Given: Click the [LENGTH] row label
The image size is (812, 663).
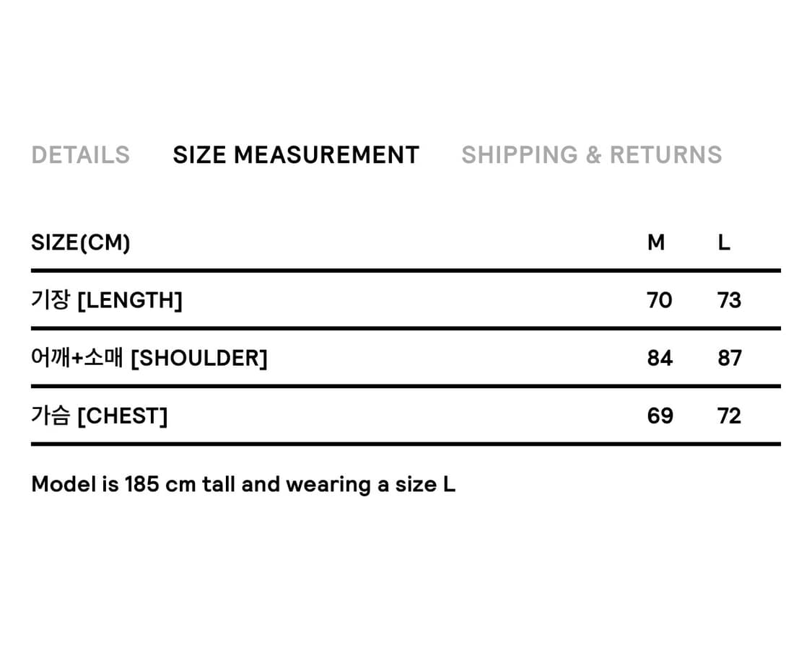Looking at the screenshot, I should (130, 300).
